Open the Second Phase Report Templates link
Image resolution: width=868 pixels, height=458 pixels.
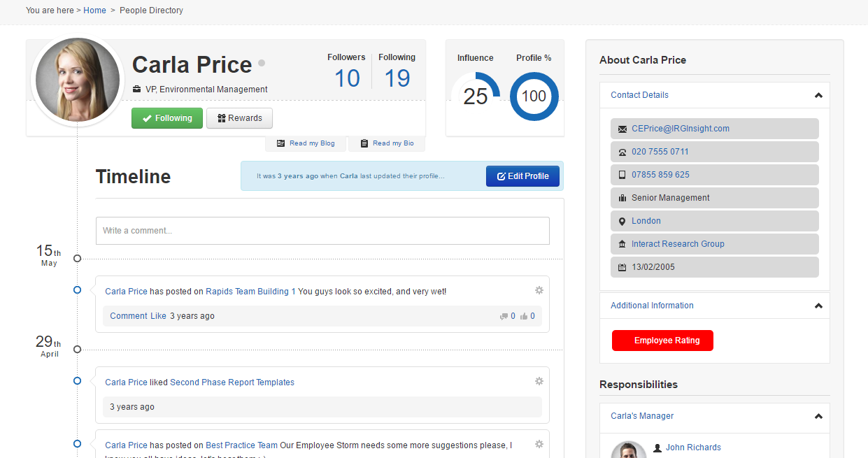tap(232, 382)
